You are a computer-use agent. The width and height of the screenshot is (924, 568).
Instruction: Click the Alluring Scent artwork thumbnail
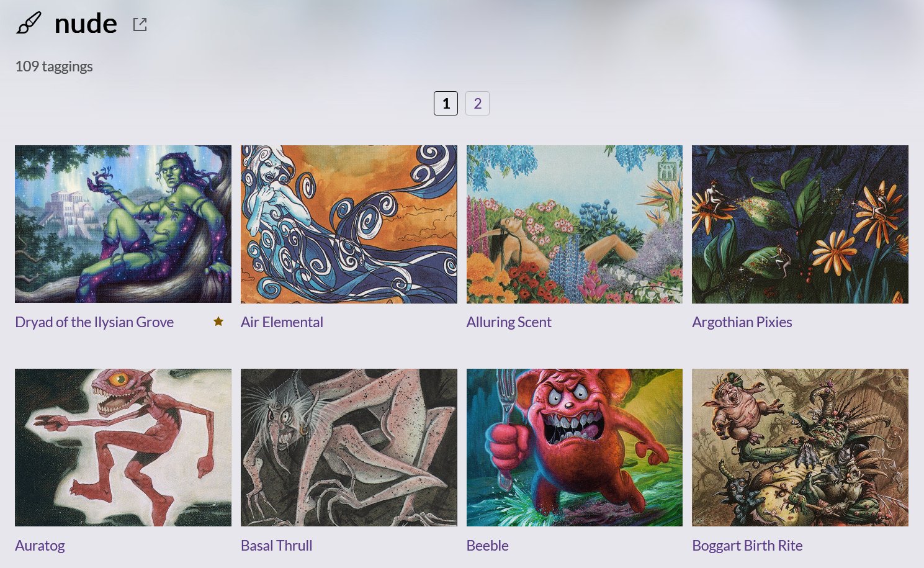click(x=575, y=224)
